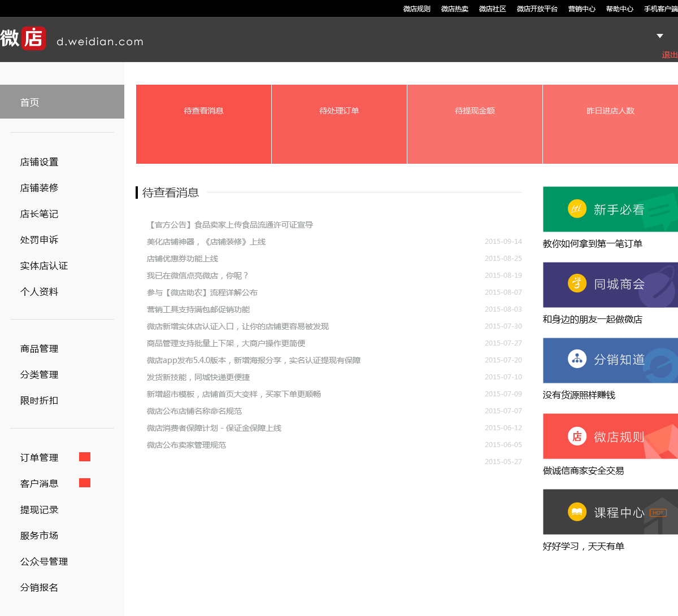This screenshot has width=678, height=616.
Task: Select 首页 in the sidebar
Action: coord(62,102)
